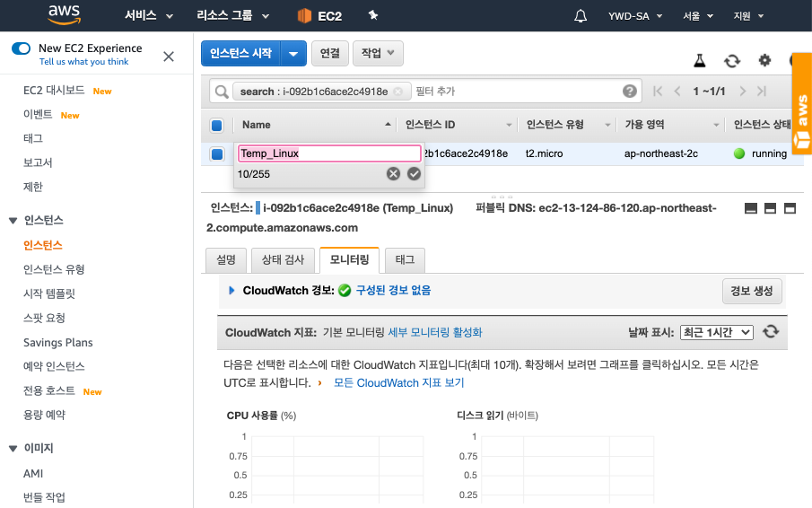812x508 pixels.
Task: Switch to the 설명 tab
Action: [x=226, y=260]
